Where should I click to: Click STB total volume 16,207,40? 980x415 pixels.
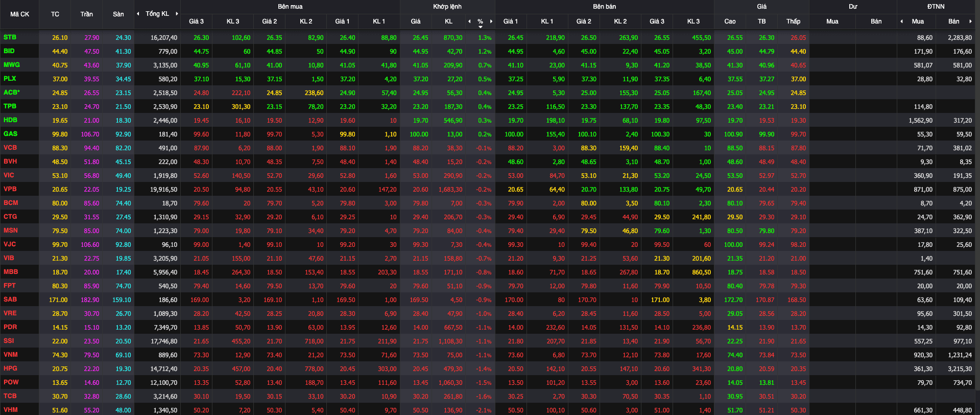click(x=164, y=38)
